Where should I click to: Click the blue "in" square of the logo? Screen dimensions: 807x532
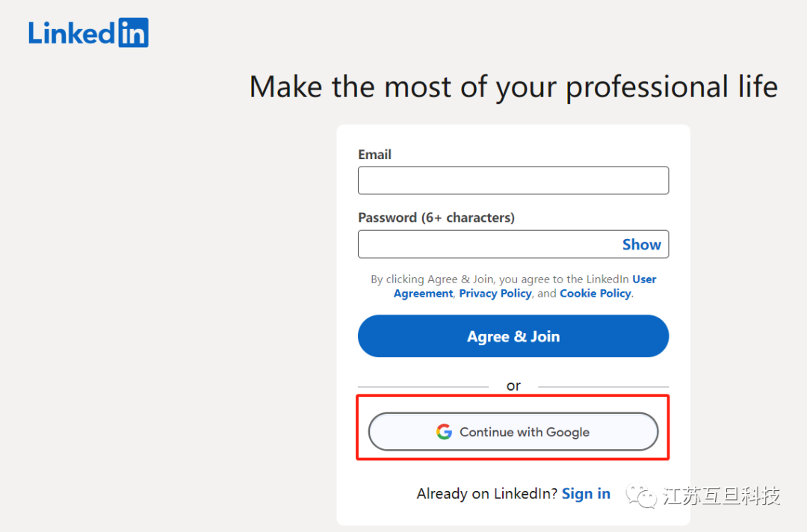pyautogui.click(x=134, y=33)
